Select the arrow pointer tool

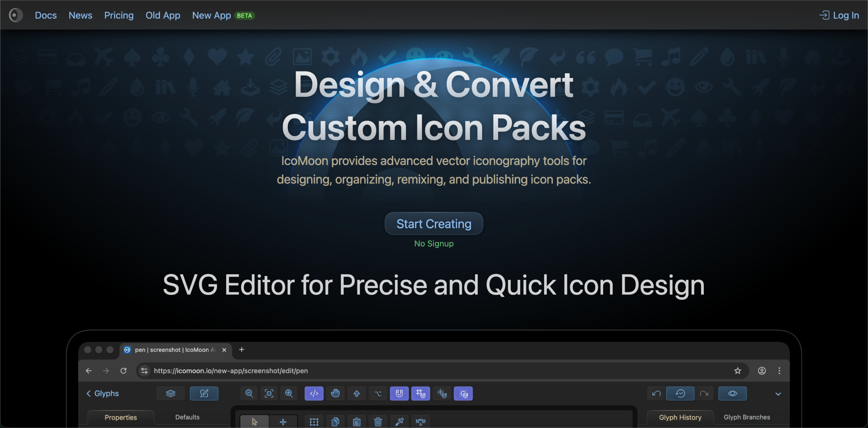[255, 422]
